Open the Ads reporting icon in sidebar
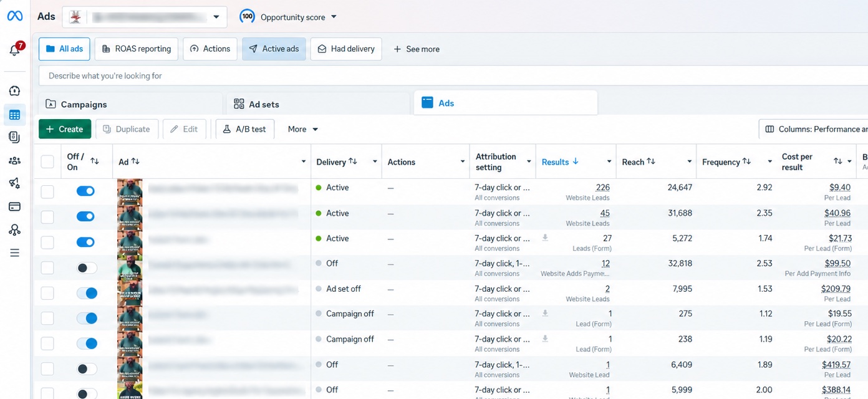This screenshot has width=868, height=399. tap(15, 137)
